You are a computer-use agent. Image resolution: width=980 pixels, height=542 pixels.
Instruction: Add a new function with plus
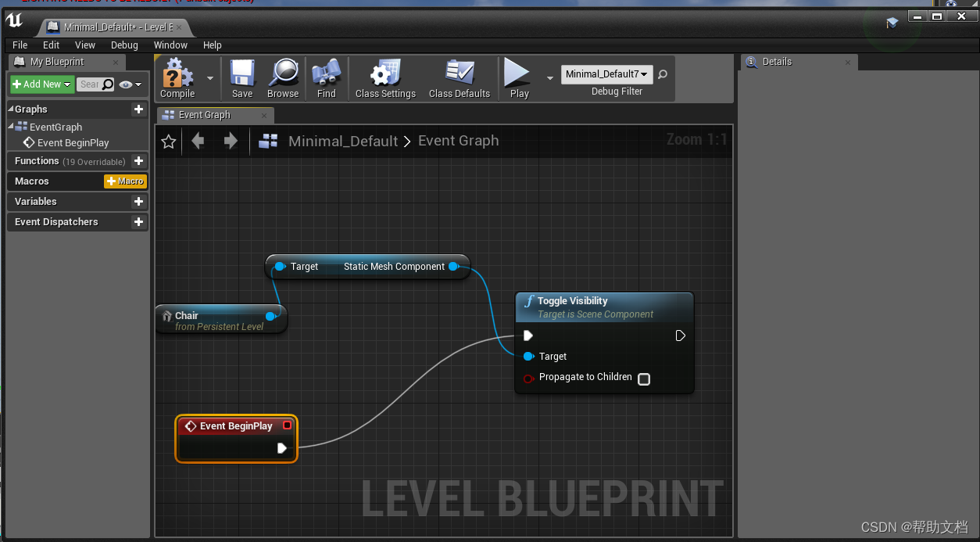point(138,161)
